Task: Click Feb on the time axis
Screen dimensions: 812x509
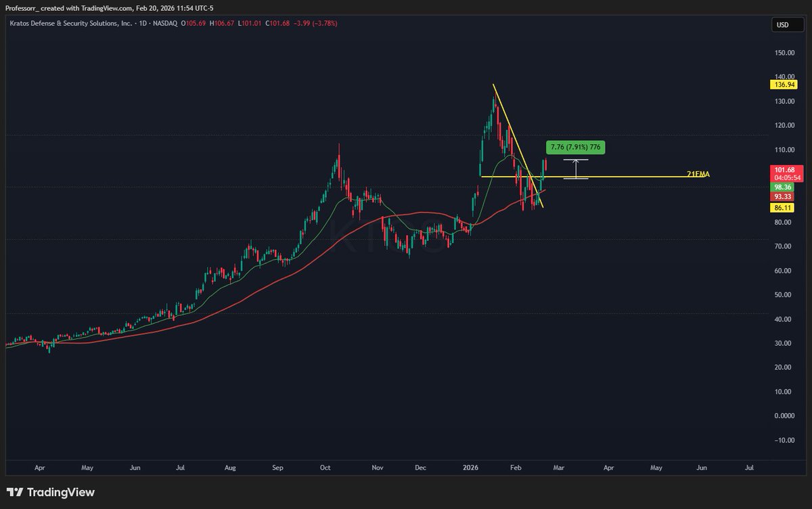Action: (x=516, y=468)
